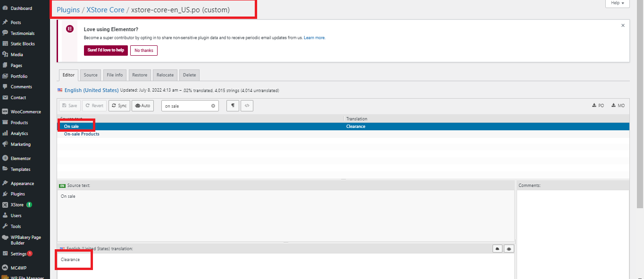Go to Pages in sidebar

[x=17, y=66]
